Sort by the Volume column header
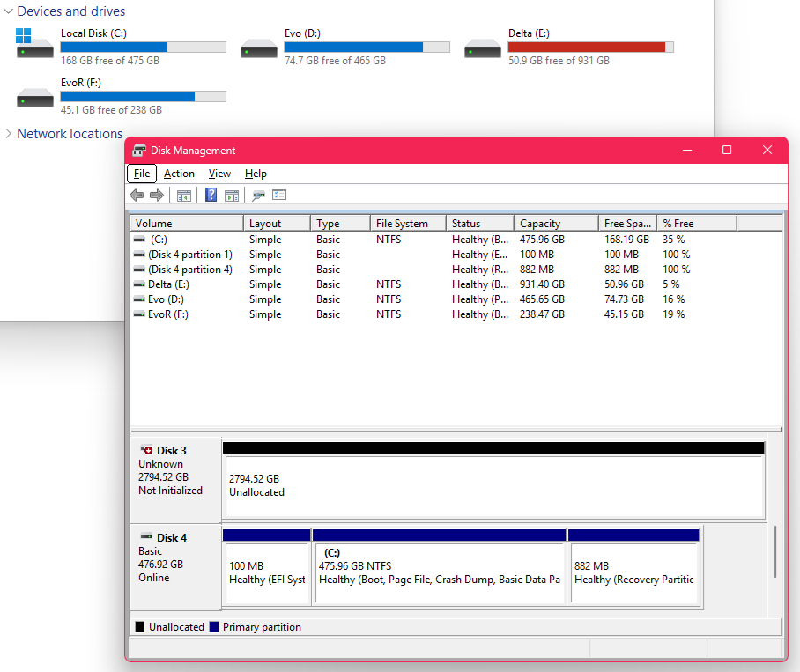Screen dimensions: 800x672 tap(187, 224)
